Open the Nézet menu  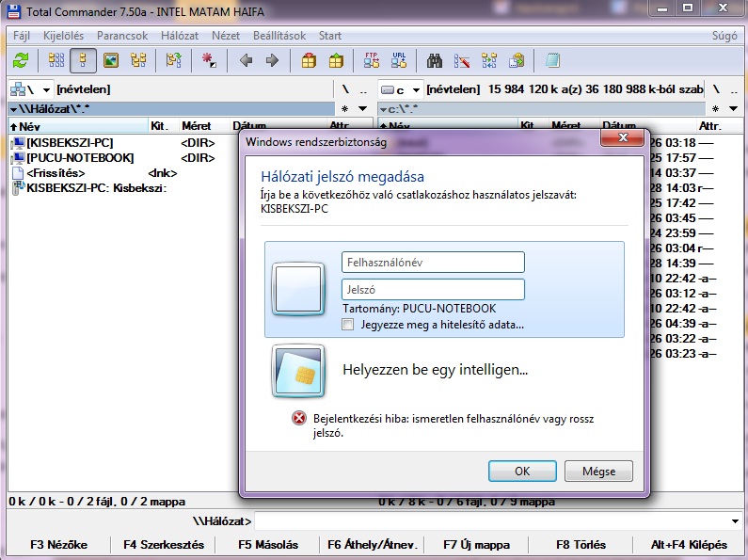[x=226, y=36]
